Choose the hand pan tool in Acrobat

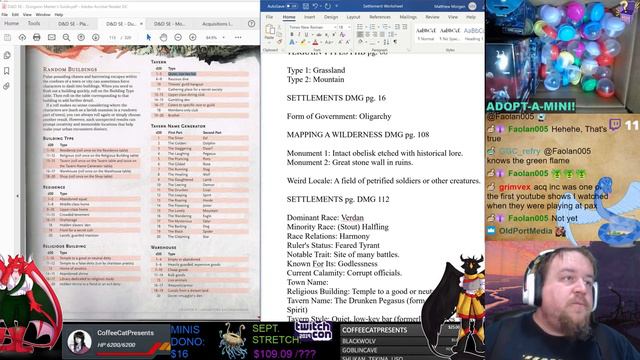coord(163,37)
